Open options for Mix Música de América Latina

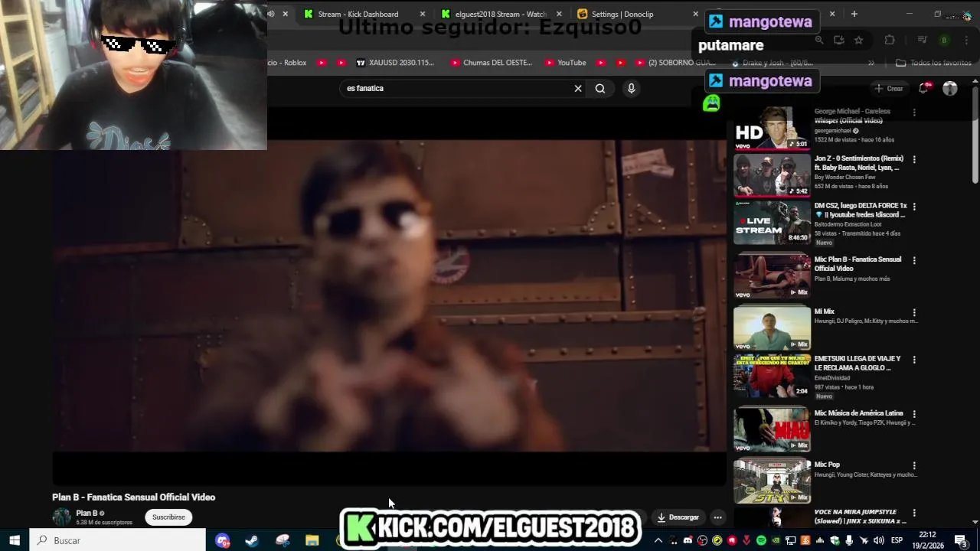click(914, 414)
